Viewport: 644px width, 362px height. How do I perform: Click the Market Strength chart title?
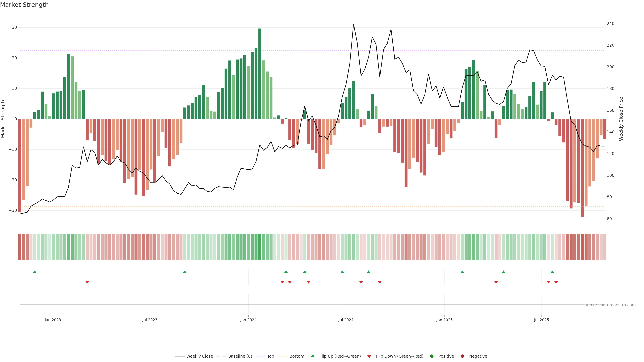point(24,5)
